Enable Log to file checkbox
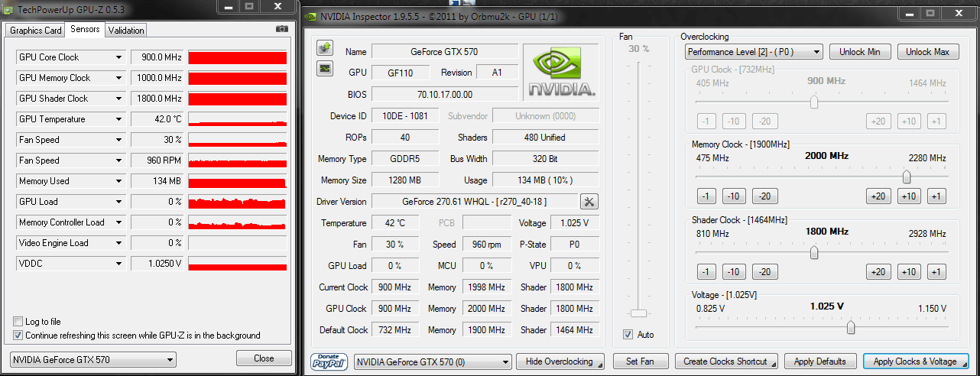Image resolution: width=980 pixels, height=376 pixels. tap(18, 322)
